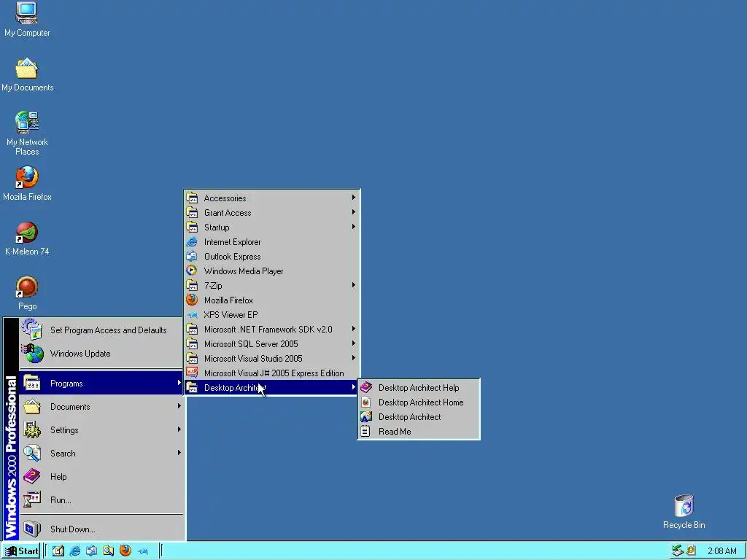Open Set Program Access and Defaults
Viewport: 747px width, 560px height.
[x=101, y=330]
